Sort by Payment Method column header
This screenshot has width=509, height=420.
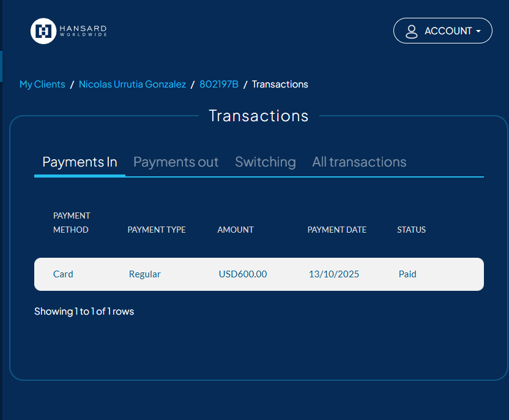71,223
